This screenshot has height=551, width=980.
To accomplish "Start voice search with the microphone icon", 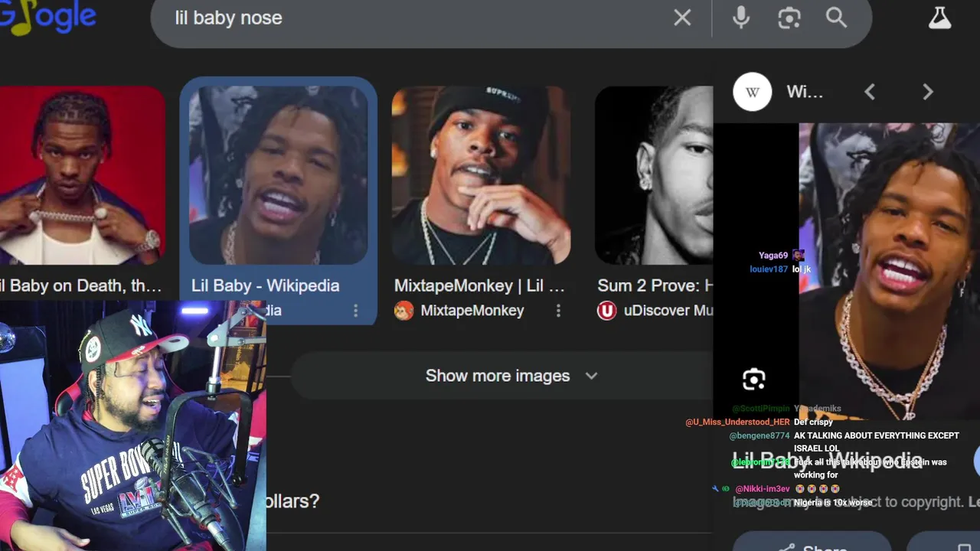I will 740,18.
